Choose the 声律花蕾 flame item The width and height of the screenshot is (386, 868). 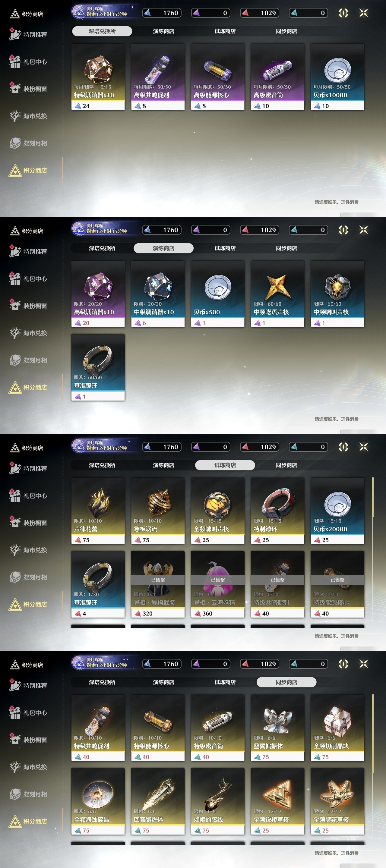98,511
